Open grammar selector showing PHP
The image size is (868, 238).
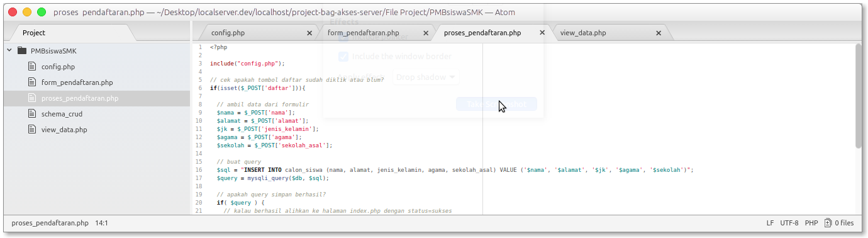tap(811, 223)
